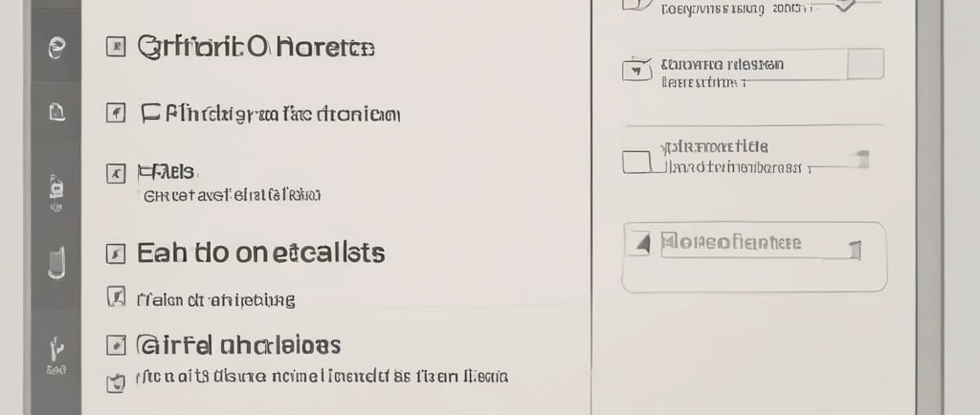This screenshot has width=980, height=415.
Task: Select the document page icon in sidebar
Action: tap(56, 112)
